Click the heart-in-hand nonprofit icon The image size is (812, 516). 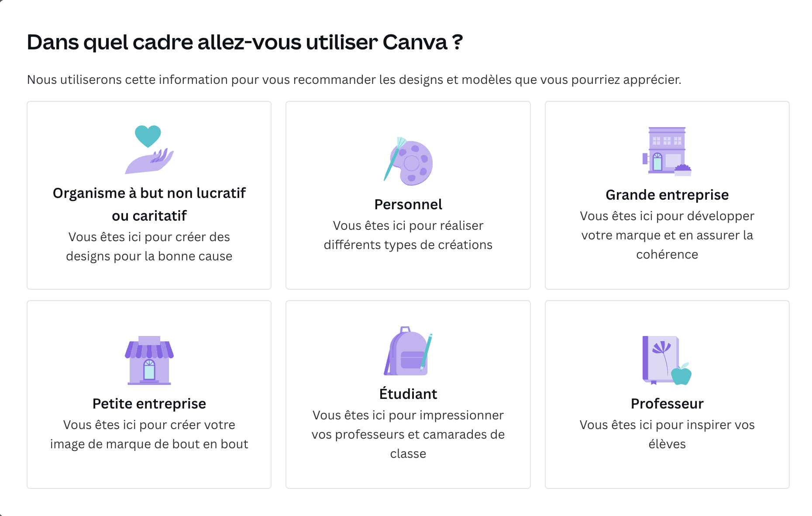pos(149,149)
